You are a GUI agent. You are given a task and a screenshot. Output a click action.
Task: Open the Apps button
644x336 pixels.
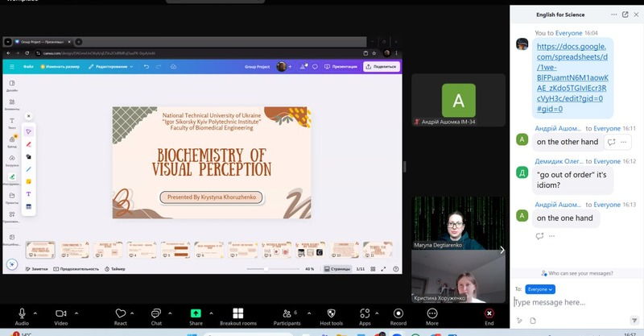coord(365,317)
